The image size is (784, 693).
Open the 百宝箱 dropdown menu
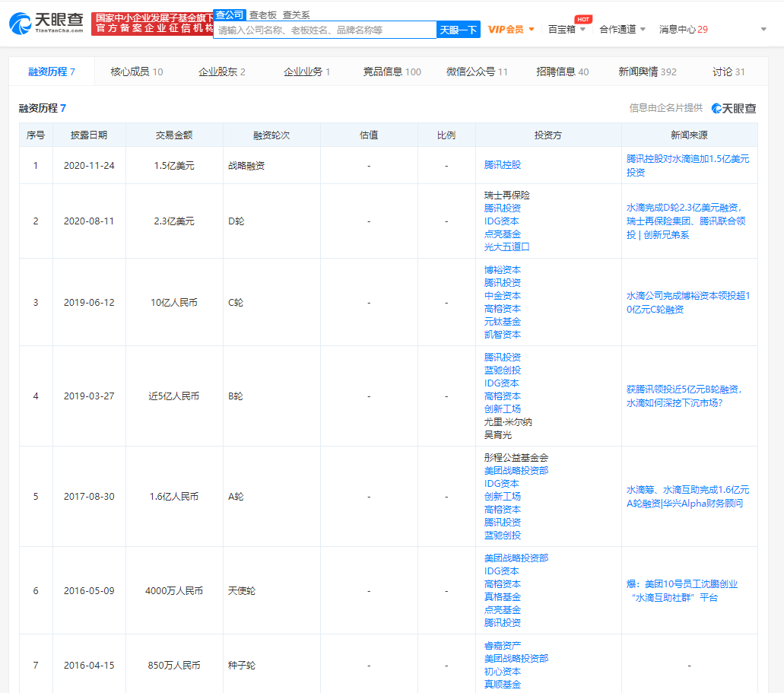click(x=567, y=30)
